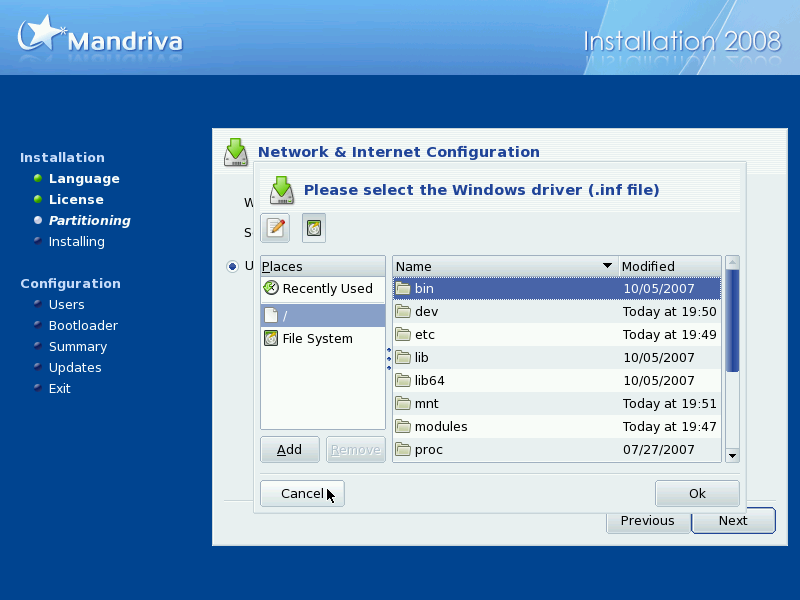
Task: Sort files by Name column header
Action: [505, 266]
